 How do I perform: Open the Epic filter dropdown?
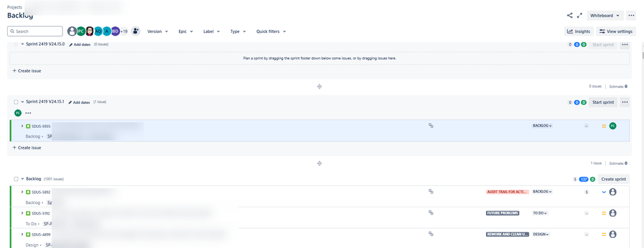[x=186, y=31]
